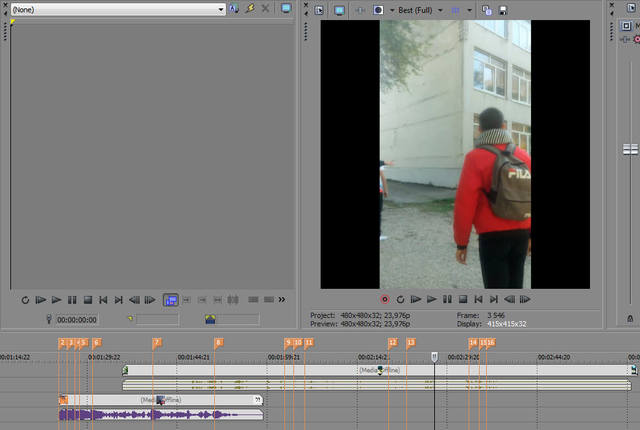Image resolution: width=640 pixels, height=430 pixels.
Task: Click the Master bus fader handle
Action: [x=630, y=149]
